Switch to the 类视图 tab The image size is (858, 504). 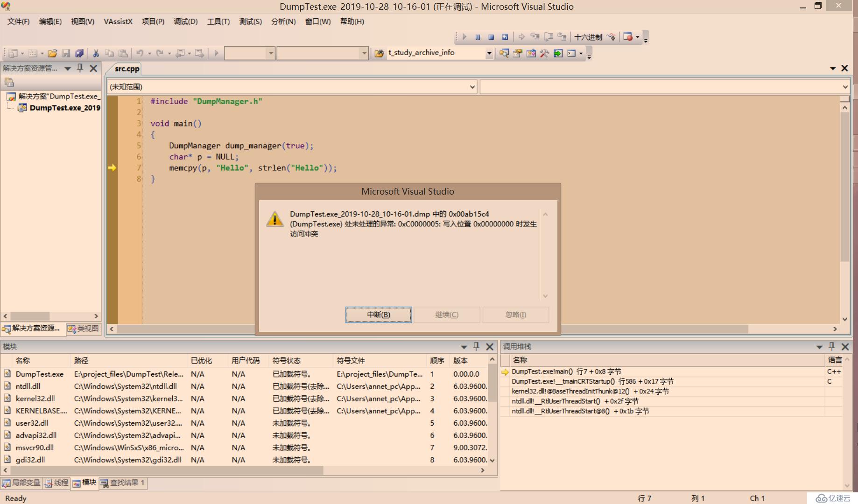click(x=84, y=329)
